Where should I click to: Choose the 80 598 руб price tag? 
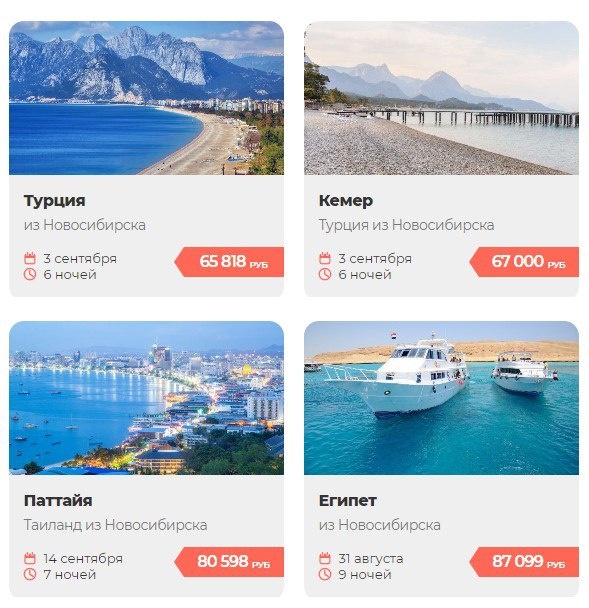coord(229,562)
